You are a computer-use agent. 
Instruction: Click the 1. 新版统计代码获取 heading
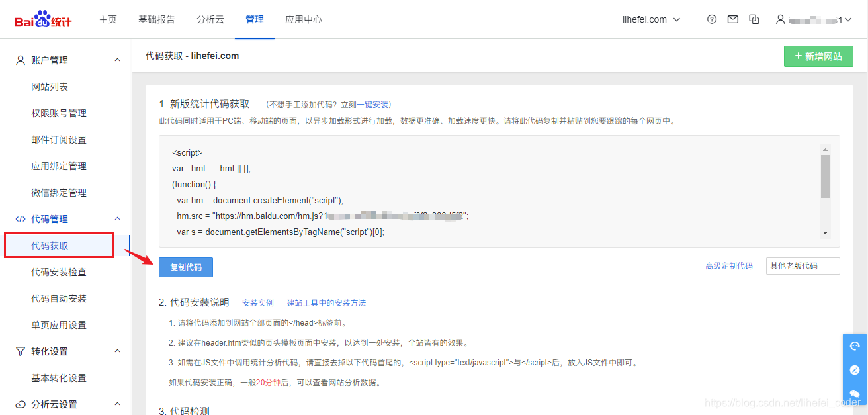pos(204,104)
